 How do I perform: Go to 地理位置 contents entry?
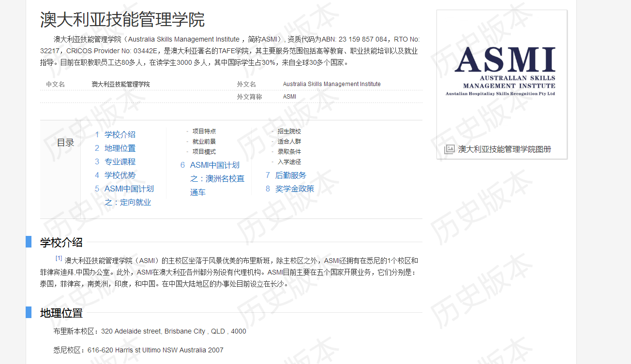(x=120, y=148)
